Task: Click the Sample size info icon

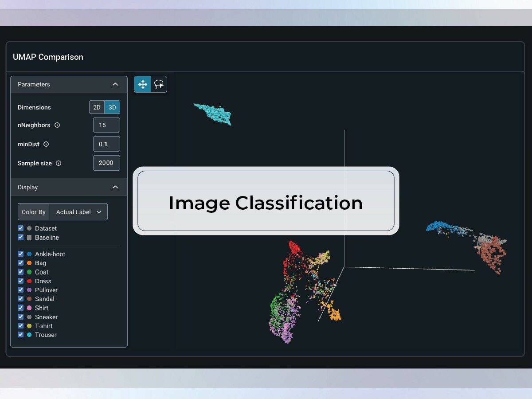Action: coord(59,163)
